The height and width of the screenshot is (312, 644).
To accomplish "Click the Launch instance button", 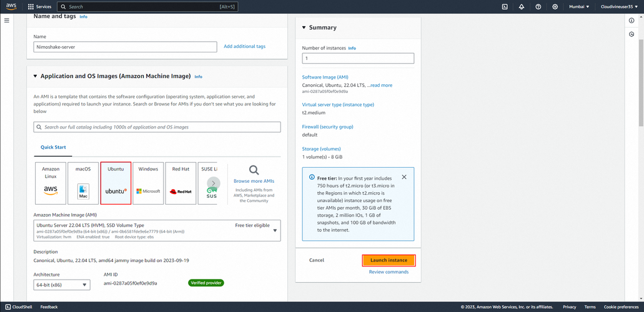I will [389, 260].
